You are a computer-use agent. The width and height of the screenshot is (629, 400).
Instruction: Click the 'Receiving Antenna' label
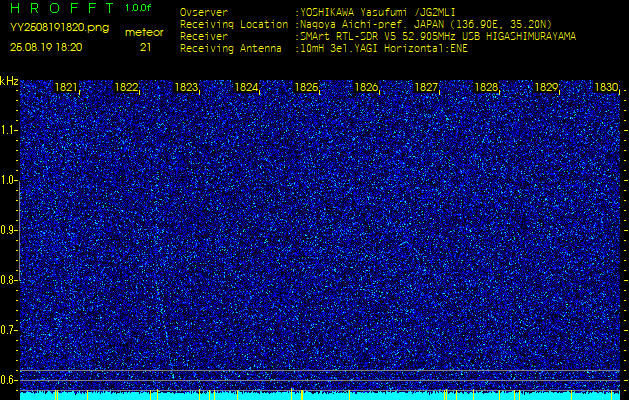[231, 49]
